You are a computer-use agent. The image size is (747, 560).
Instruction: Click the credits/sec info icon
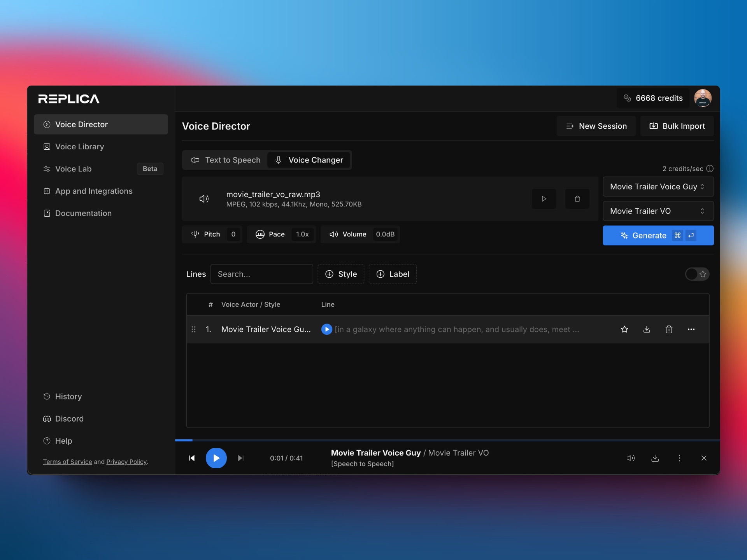(x=710, y=168)
